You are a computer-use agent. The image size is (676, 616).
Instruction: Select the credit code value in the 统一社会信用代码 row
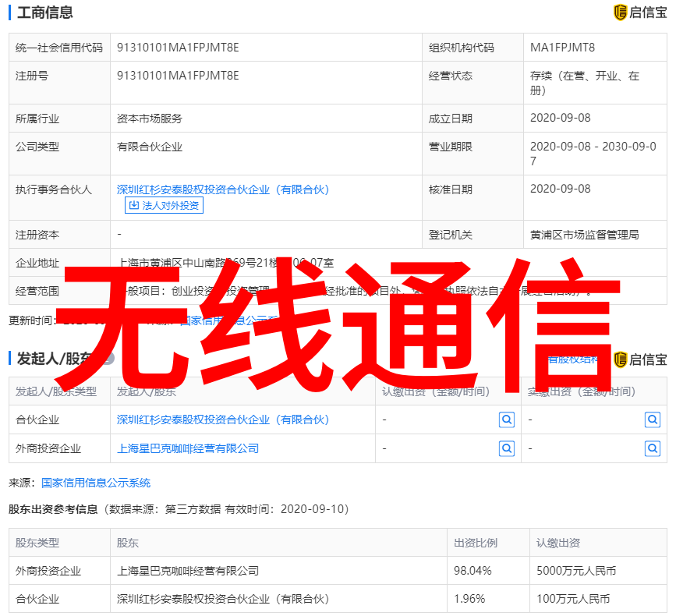pos(178,48)
